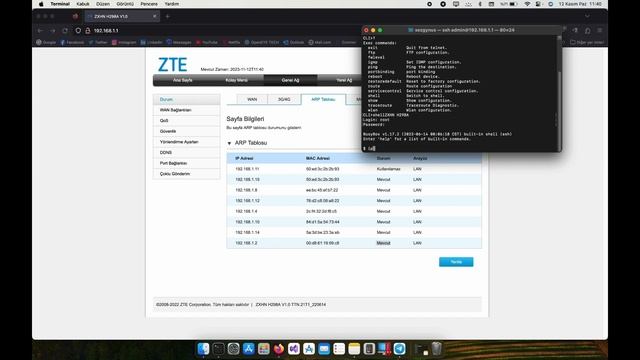The width and height of the screenshot is (640, 360).
Task: Open the Instagram bookmark
Action: 124,42
